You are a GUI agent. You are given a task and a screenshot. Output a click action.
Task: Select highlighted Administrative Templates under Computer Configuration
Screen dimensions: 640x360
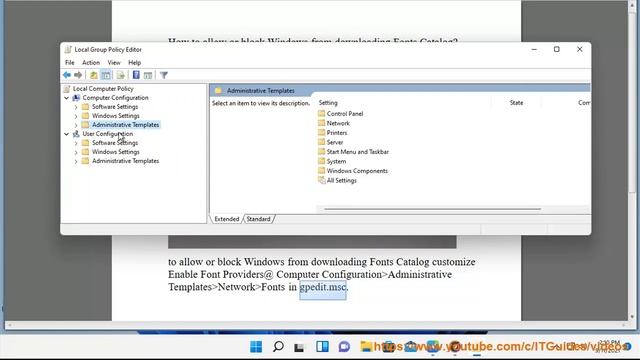(125, 125)
